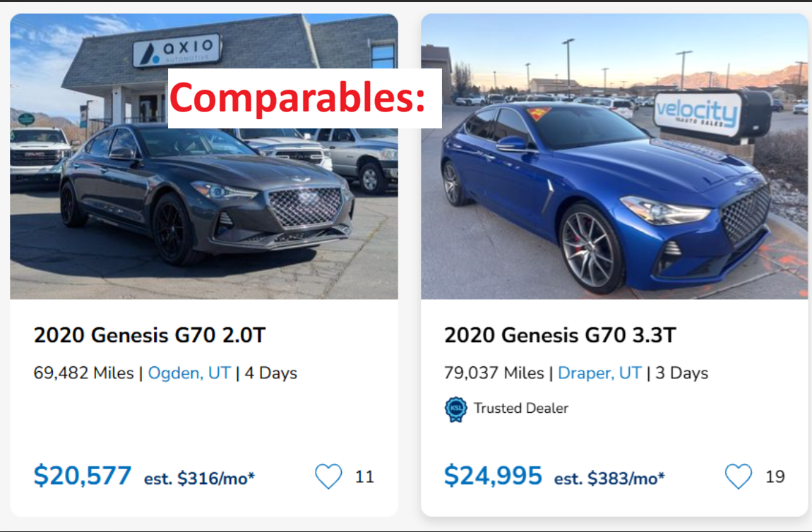
Task: View the gray Genesis G70 photo
Action: [203, 205]
